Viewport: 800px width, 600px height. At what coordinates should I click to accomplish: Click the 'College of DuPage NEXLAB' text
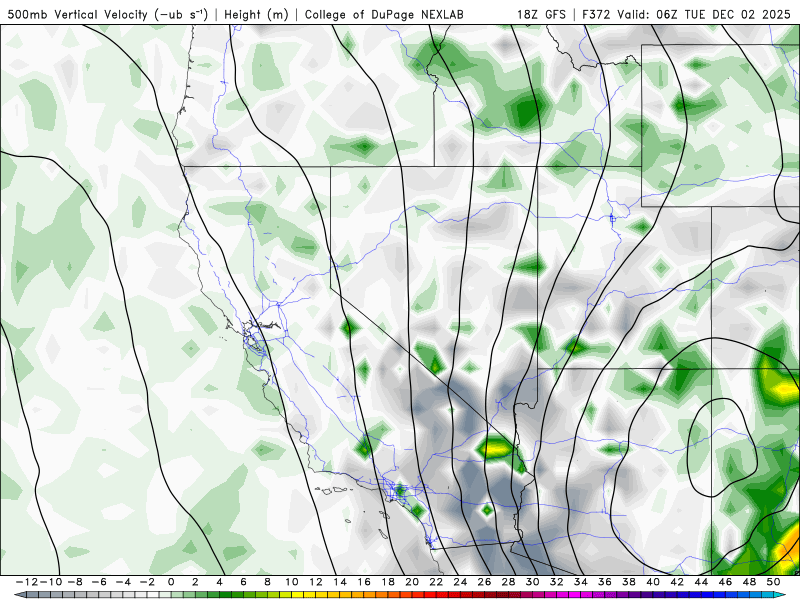pyautogui.click(x=384, y=14)
